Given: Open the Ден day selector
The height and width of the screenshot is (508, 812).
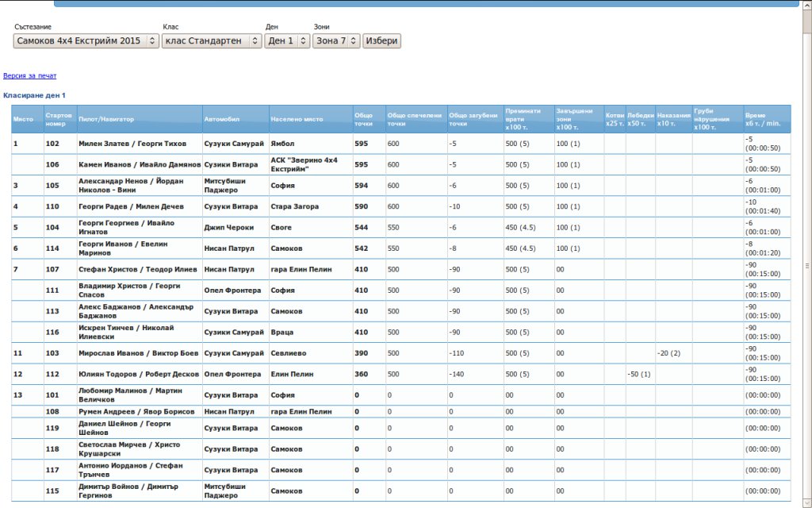Looking at the screenshot, I should coord(287,40).
